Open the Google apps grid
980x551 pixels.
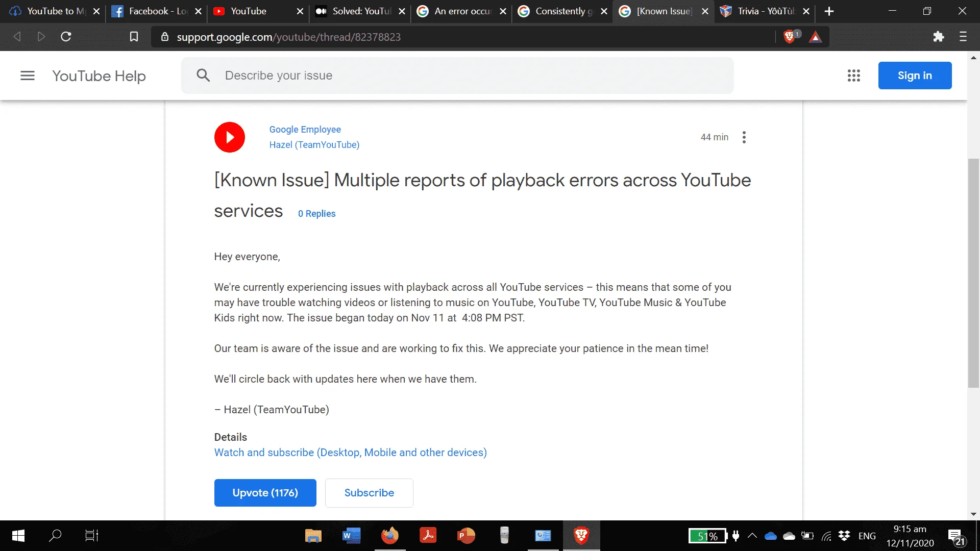tap(853, 76)
